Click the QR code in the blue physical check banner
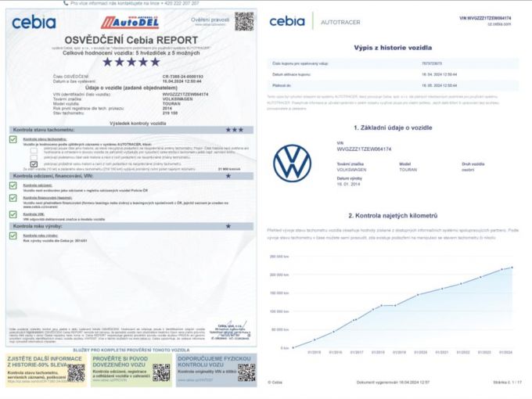 coord(246,372)
